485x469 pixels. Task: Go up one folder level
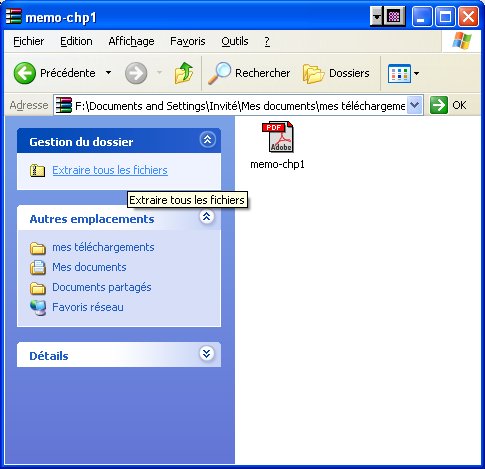[184, 73]
